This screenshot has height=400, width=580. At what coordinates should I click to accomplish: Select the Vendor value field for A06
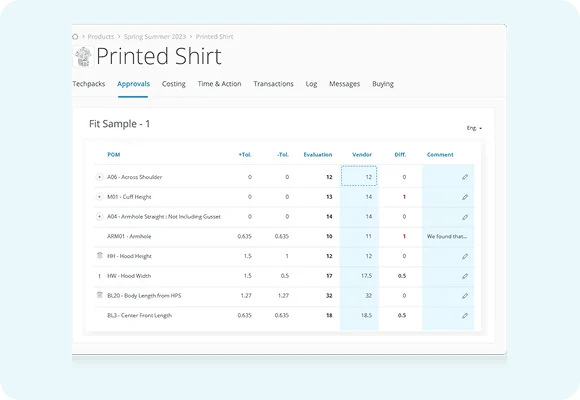point(359,176)
